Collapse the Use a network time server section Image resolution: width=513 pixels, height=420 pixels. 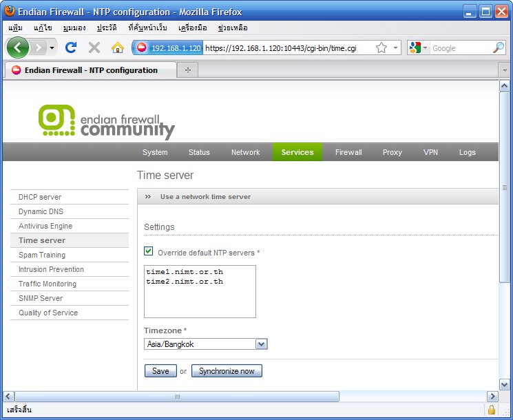click(x=148, y=197)
